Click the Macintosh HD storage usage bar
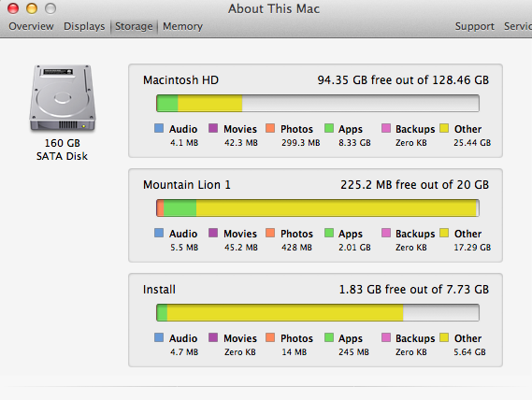Image resolution: width=532 pixels, height=400 pixels. tap(318, 103)
